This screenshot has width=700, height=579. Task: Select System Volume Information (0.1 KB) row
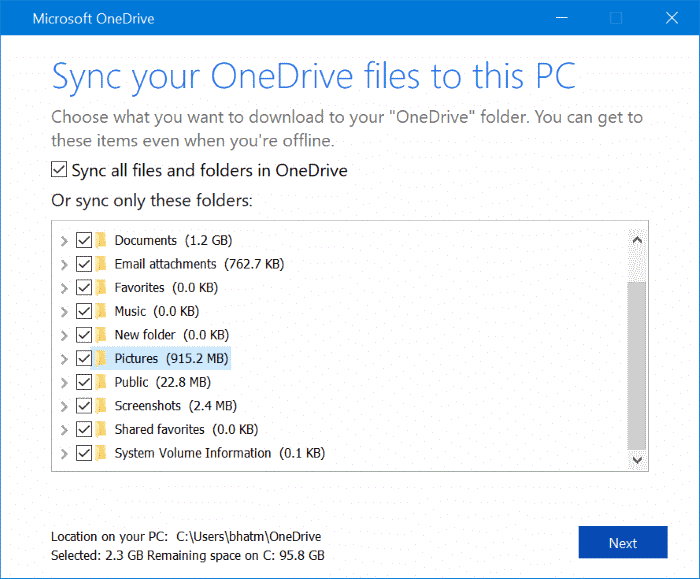[220, 453]
